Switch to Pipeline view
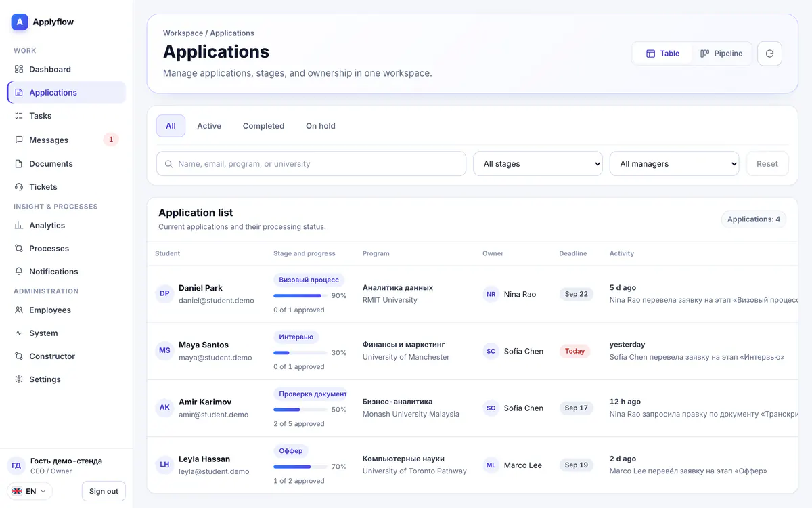The width and height of the screenshot is (812, 508). coord(721,54)
